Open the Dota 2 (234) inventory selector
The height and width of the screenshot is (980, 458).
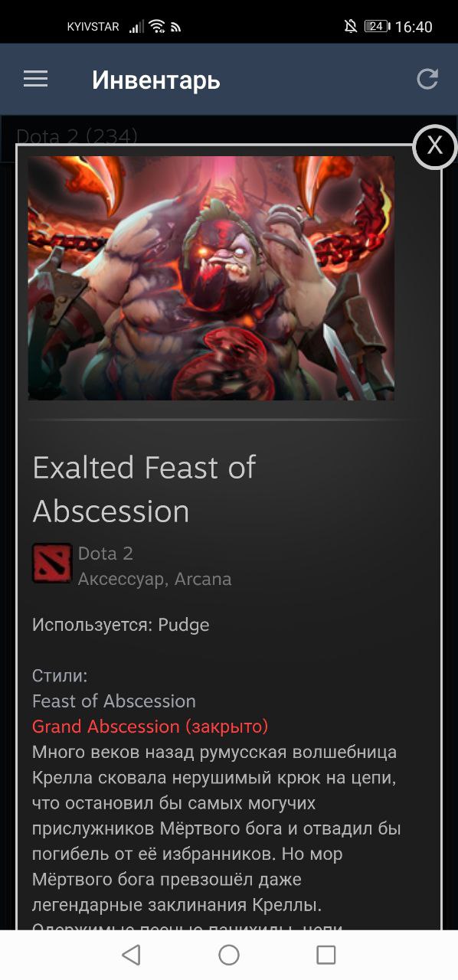click(x=77, y=136)
